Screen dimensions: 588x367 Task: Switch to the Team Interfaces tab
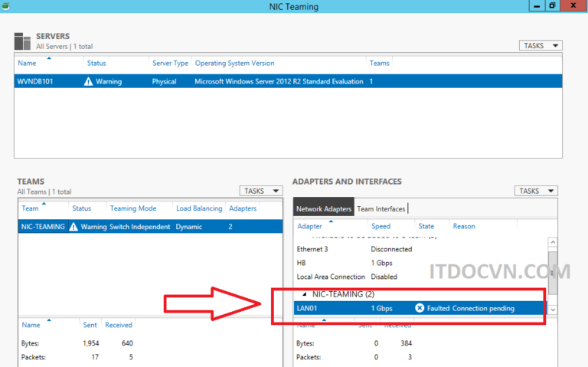381,208
